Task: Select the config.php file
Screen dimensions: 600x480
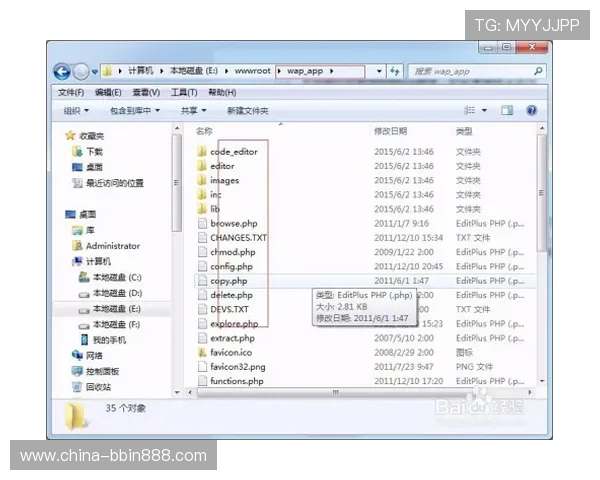Action: 232,267
